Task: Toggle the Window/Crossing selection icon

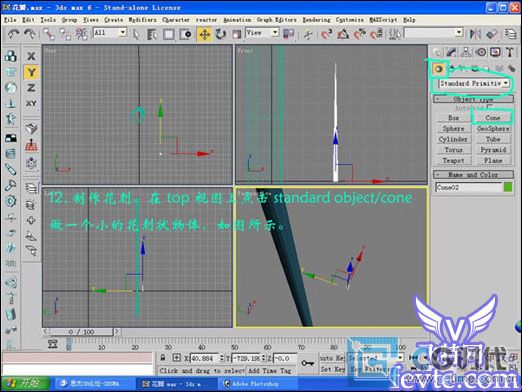Action: [185, 34]
